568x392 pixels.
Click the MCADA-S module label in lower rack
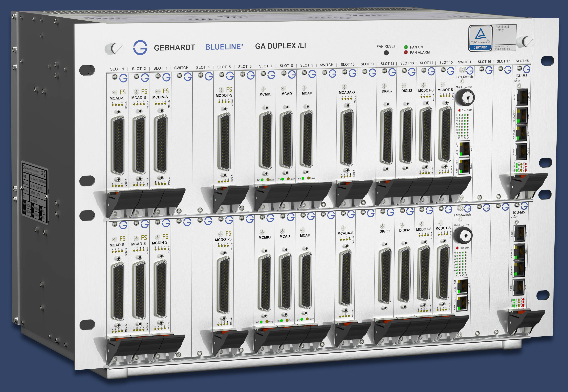[345, 233]
